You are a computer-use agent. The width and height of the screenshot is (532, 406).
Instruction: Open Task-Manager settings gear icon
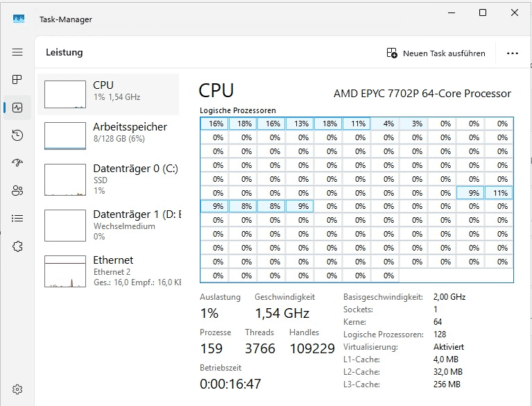coord(17,389)
